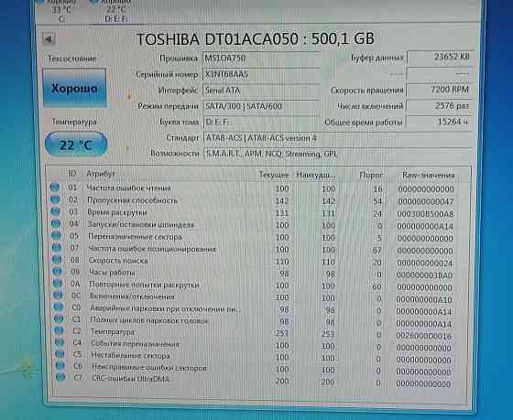Viewport: 513px width, 420px height.
Task: Click the status icon for attribute 08
Action: (57, 260)
